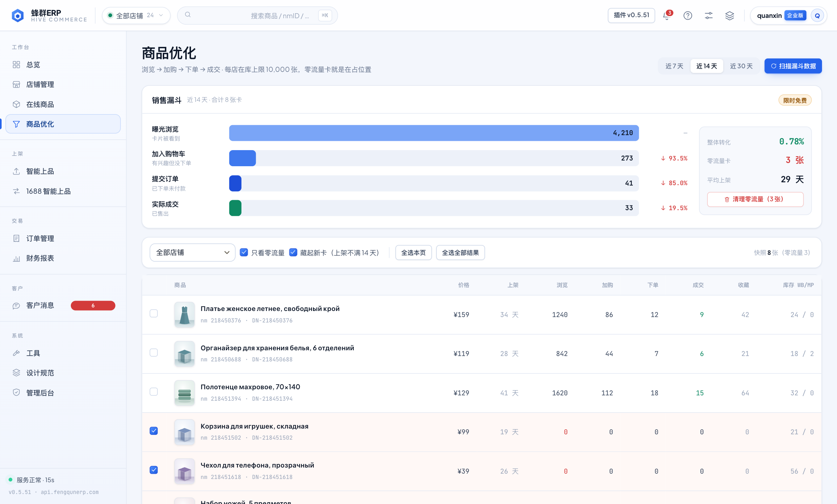Select 商品优化 in the sidebar menu

(63, 124)
